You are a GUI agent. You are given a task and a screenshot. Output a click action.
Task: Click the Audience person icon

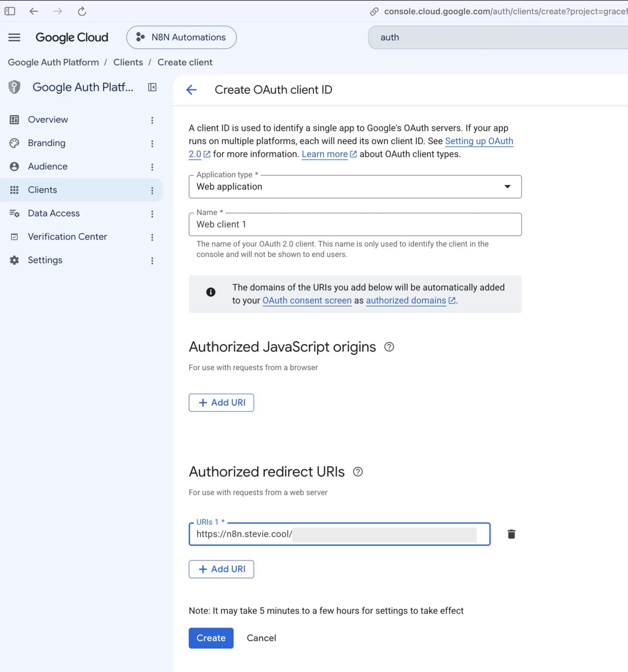[x=14, y=167]
